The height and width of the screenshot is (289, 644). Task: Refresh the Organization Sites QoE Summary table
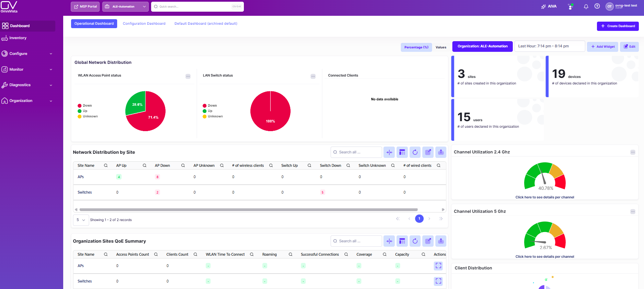(x=415, y=241)
